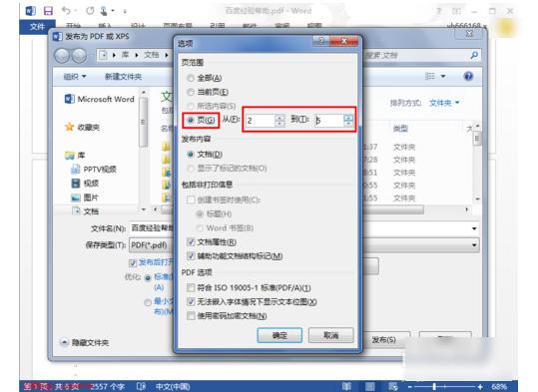This screenshot has width=538, height=392.
Task: Select the 最小文件大小 optimize radio button
Action: point(148,302)
